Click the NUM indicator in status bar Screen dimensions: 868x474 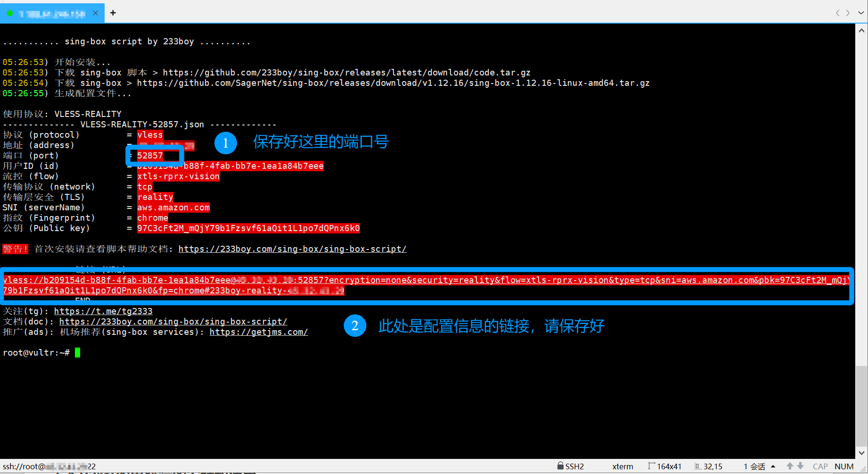(x=843, y=466)
